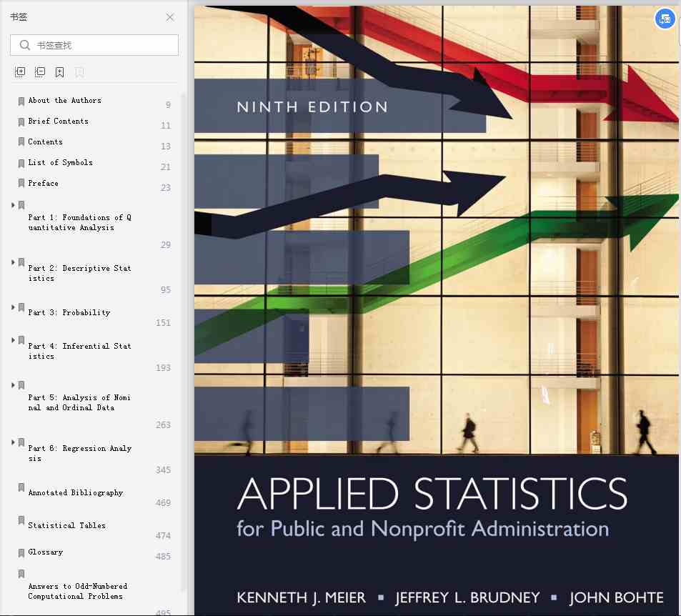Open the About the Authors bookmark

65,100
